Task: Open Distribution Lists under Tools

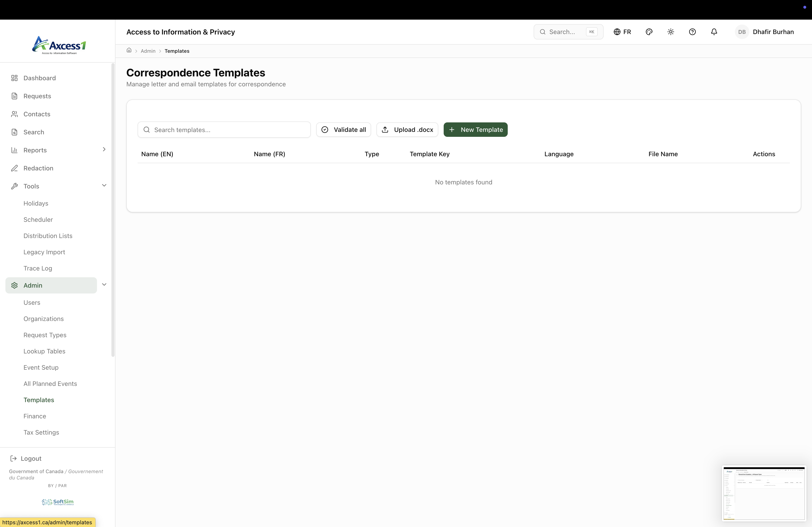Action: 48,236
